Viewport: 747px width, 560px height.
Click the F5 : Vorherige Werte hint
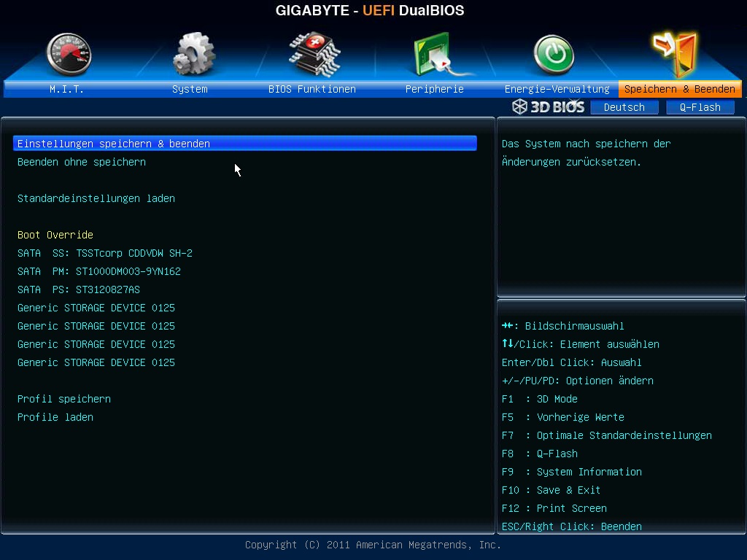point(563,417)
